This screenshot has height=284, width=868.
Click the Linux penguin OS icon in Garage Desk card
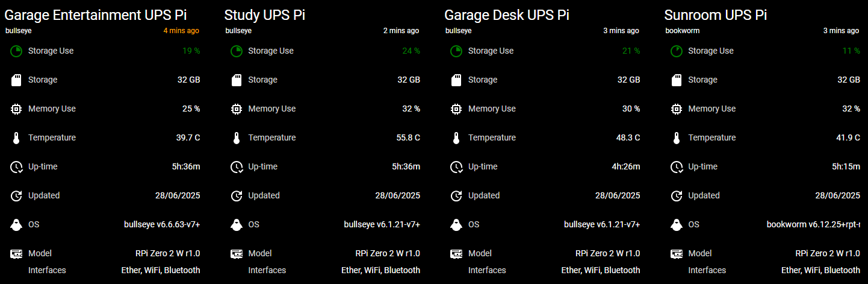[456, 225]
